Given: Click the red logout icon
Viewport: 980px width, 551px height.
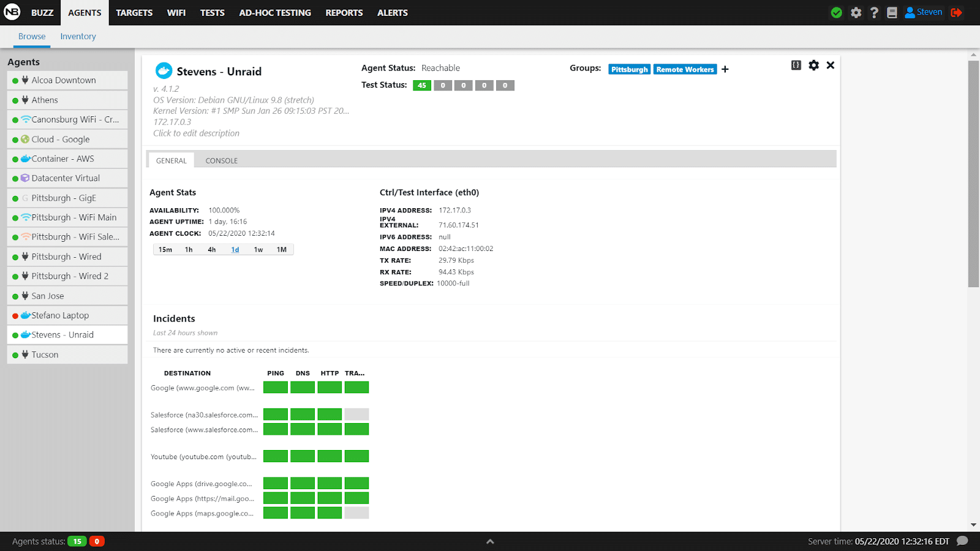Looking at the screenshot, I should 956,13.
